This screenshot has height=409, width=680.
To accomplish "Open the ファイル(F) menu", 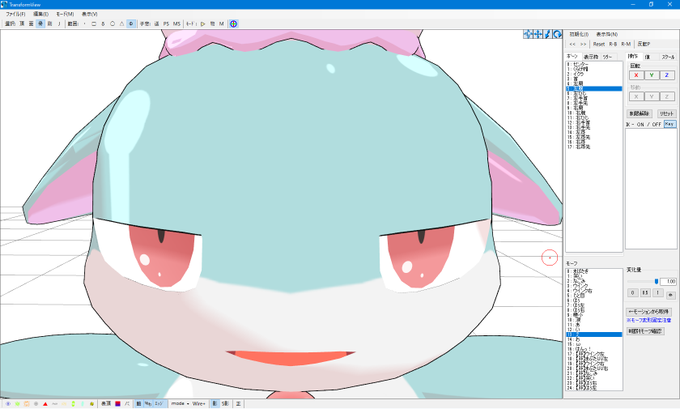I will [15, 14].
